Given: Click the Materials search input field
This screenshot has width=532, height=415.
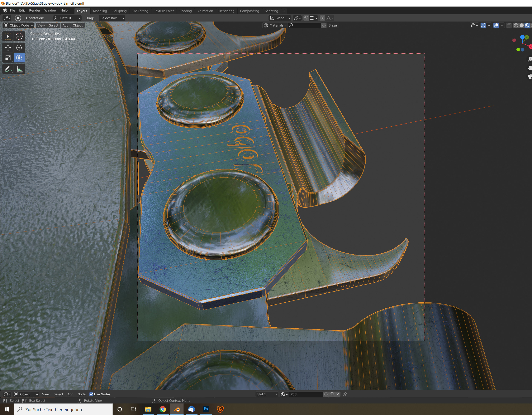Looking at the screenshot, I should [x=305, y=25].
